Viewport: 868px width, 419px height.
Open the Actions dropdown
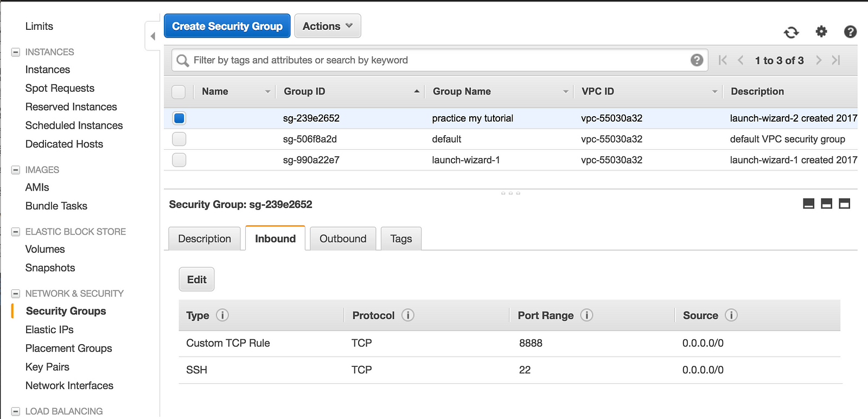point(328,26)
